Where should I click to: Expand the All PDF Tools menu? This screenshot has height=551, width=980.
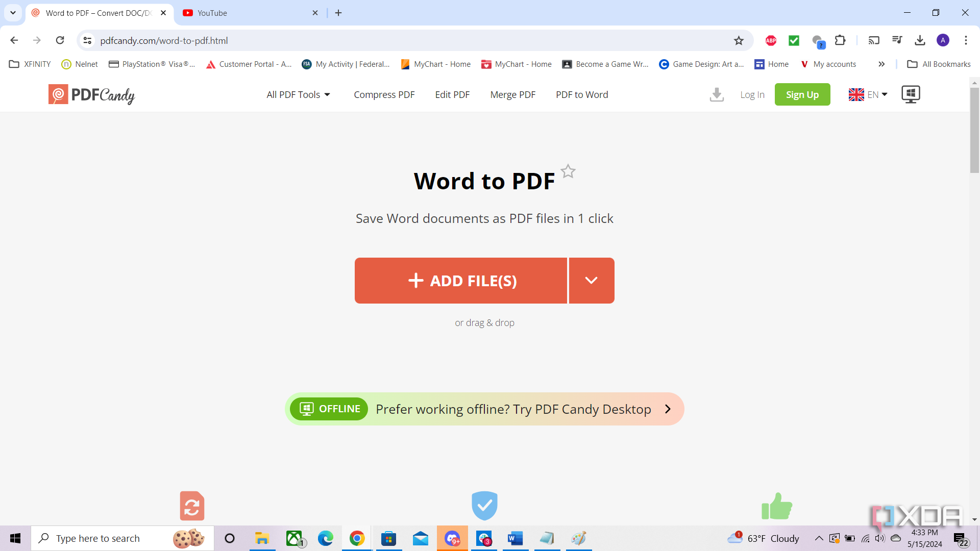299,94
